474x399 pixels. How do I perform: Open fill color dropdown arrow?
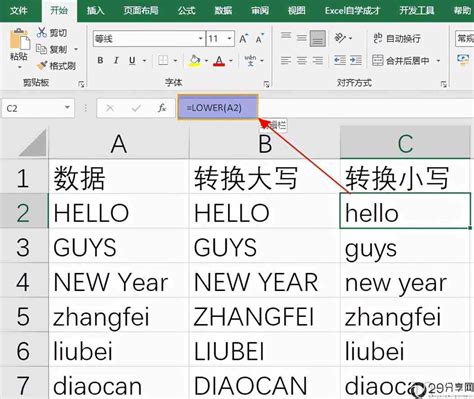coord(206,61)
